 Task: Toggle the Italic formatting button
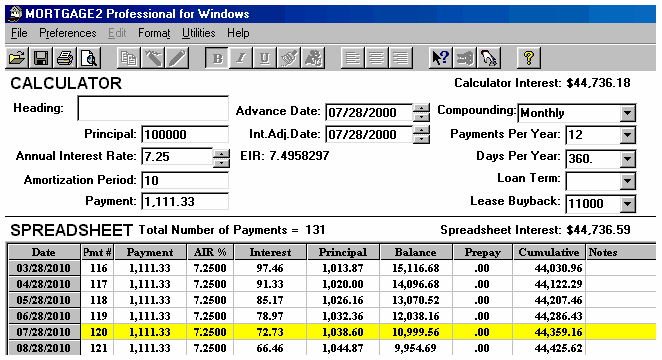241,58
